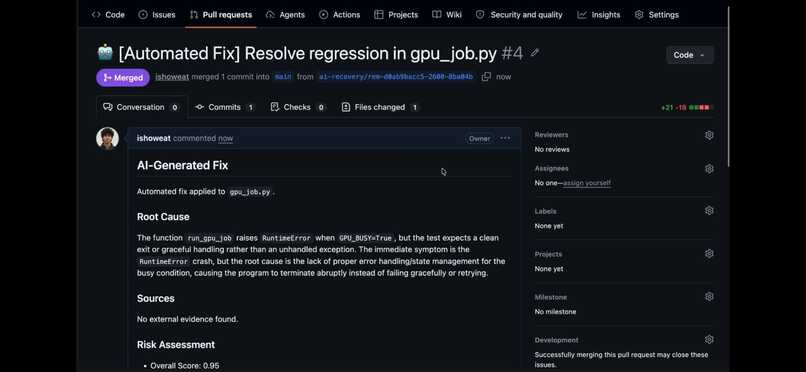Click the run_gpu_job inline code
The width and height of the screenshot is (806, 372).
(209, 238)
